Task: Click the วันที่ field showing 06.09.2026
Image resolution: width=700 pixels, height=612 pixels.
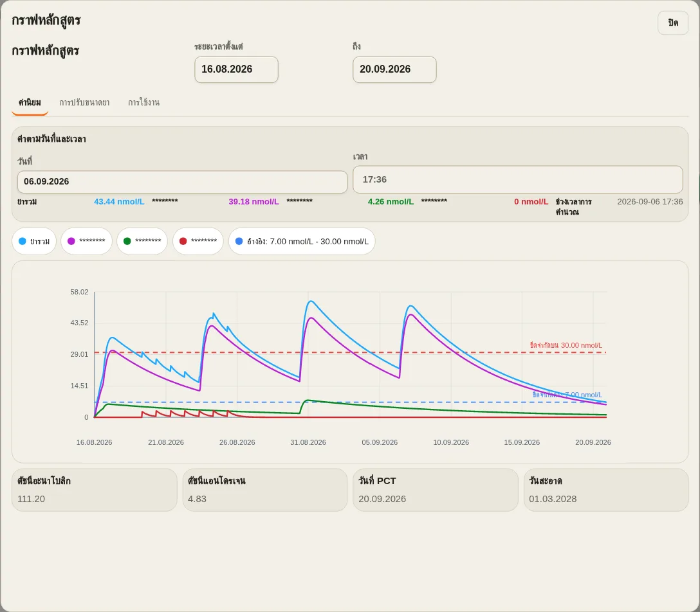Action: pyautogui.click(x=182, y=182)
